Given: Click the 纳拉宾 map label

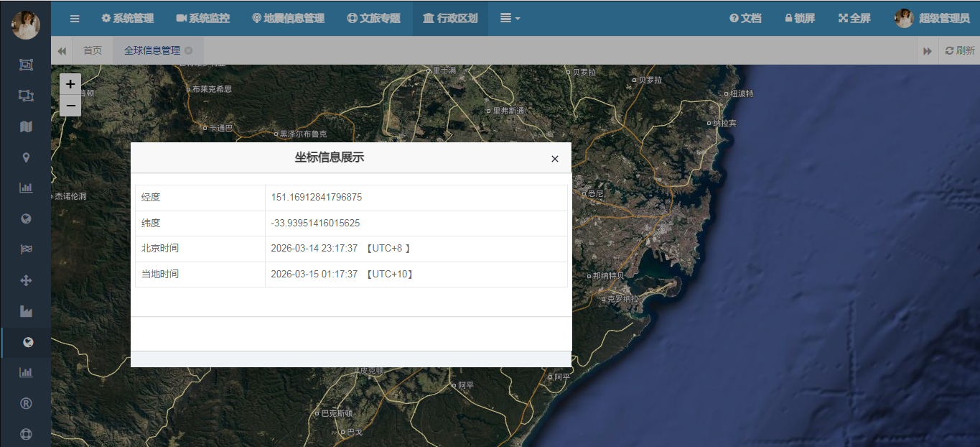Looking at the screenshot, I should [x=724, y=123].
